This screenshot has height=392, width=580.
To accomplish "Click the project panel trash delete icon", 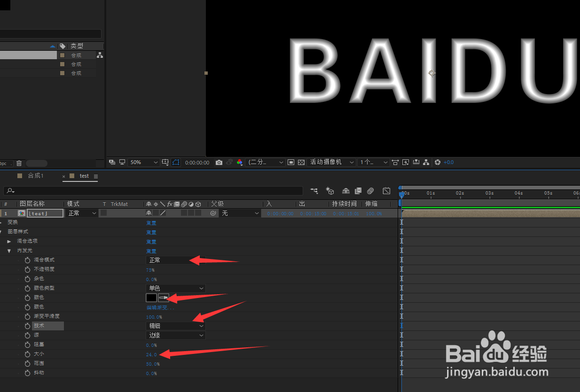I will tap(19, 163).
